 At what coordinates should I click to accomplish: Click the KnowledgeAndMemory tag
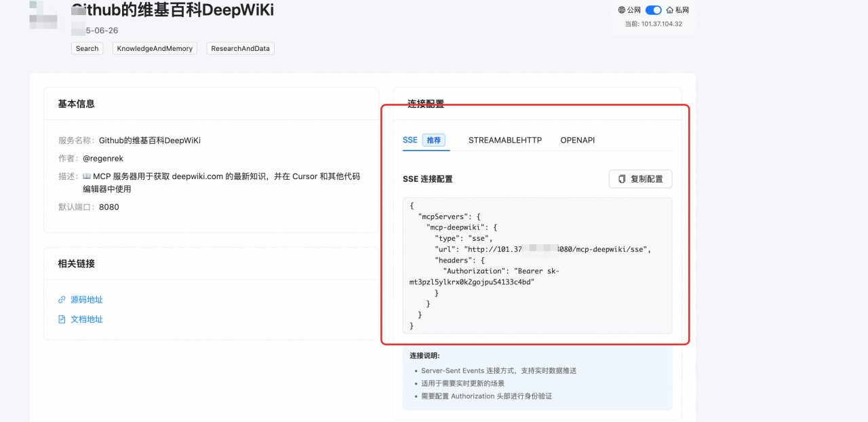click(155, 48)
